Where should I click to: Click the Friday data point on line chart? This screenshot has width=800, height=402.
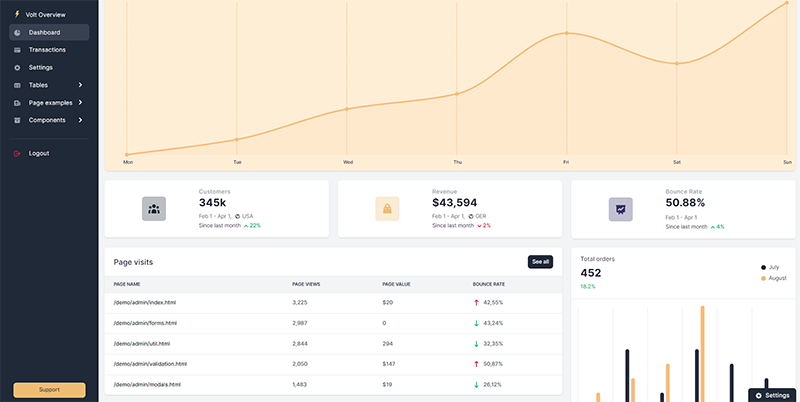coord(566,33)
